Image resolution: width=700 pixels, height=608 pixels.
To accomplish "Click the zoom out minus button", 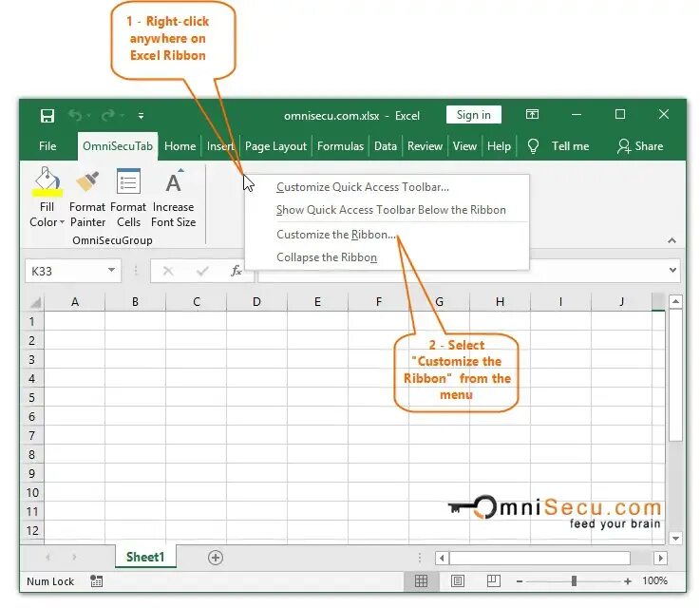I will point(520,581).
